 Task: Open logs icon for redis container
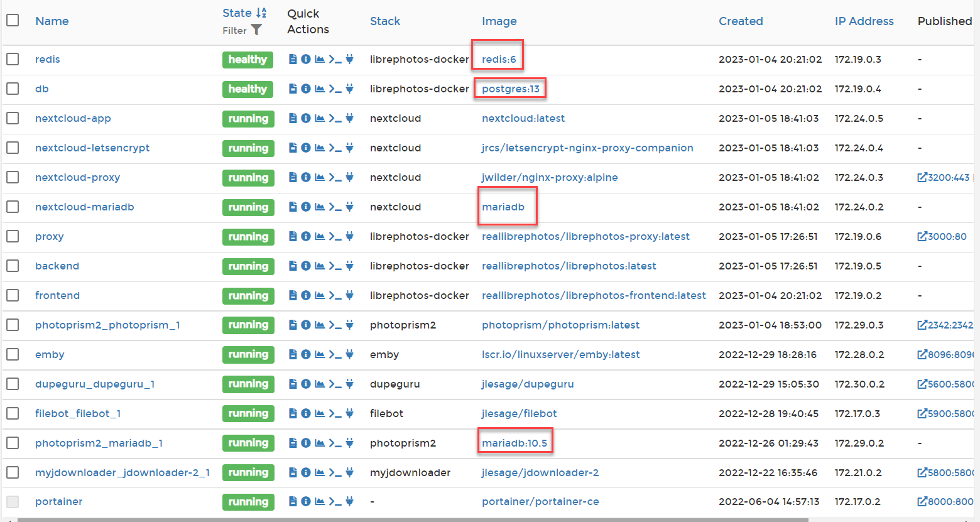293,59
